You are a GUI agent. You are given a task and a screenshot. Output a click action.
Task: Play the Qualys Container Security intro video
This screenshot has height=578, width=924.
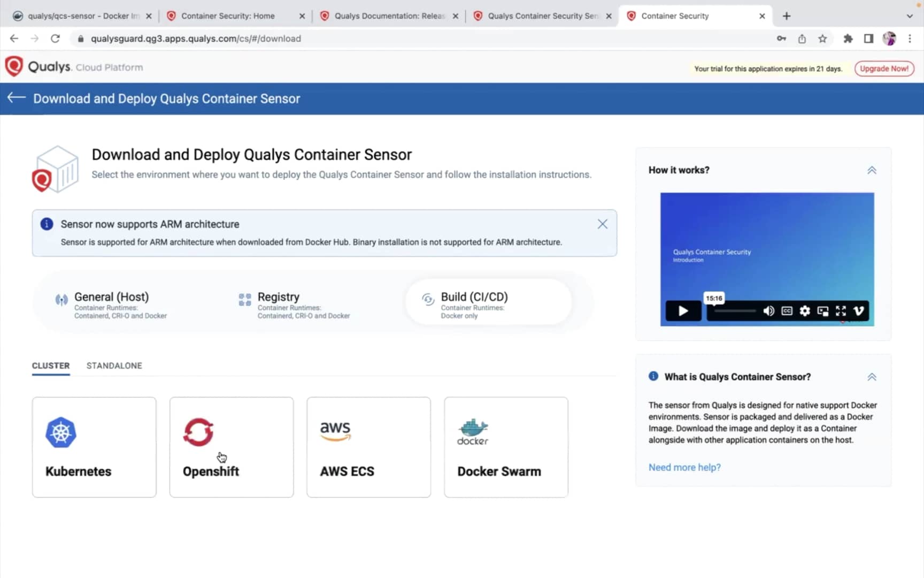pos(682,311)
